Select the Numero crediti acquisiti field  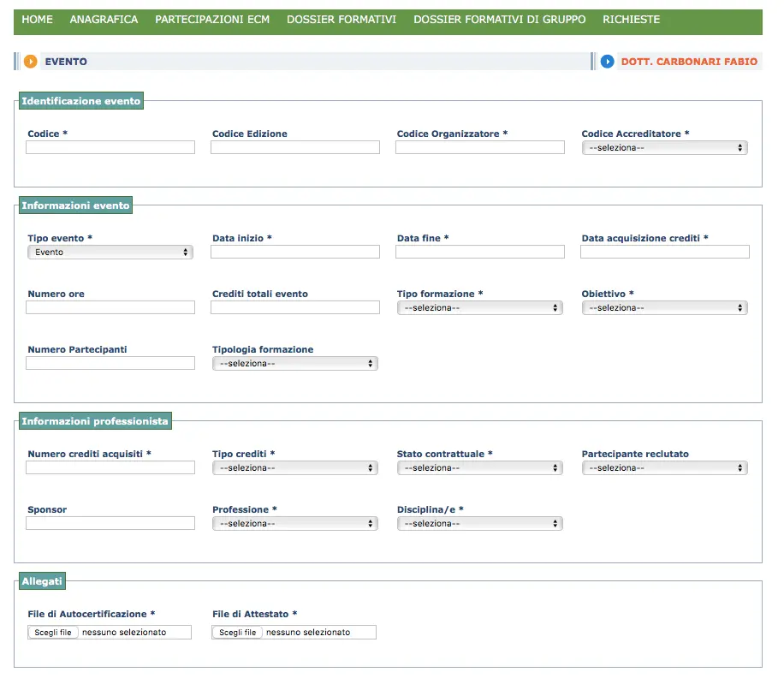[x=110, y=467]
